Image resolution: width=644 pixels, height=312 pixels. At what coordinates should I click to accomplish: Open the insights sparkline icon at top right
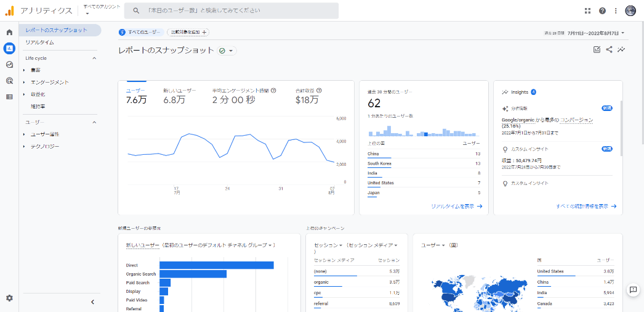pyautogui.click(x=621, y=50)
